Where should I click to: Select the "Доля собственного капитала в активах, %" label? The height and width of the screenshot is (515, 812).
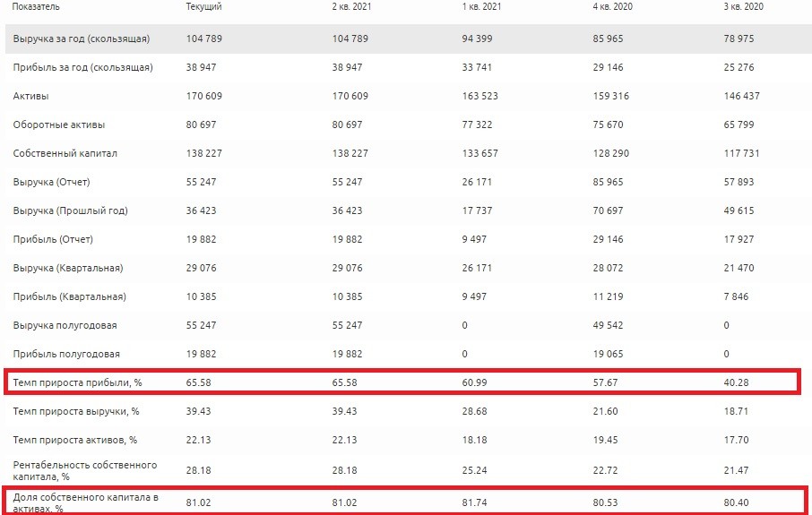coord(85,502)
